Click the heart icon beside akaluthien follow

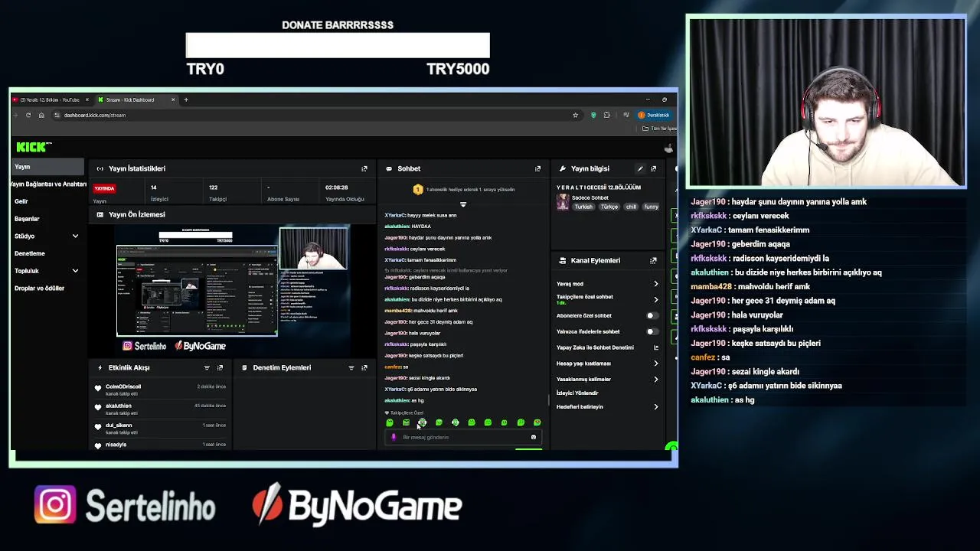coord(98,408)
